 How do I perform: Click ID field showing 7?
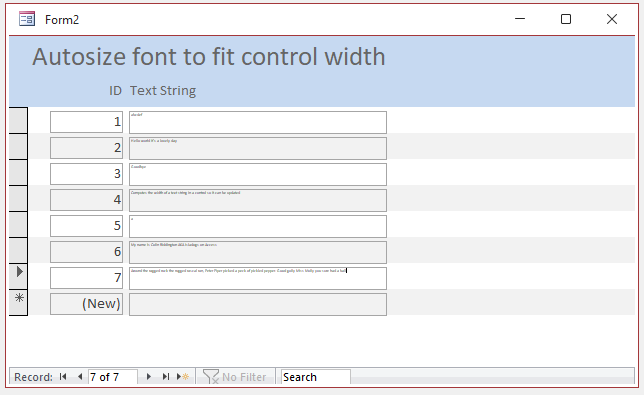(86, 278)
